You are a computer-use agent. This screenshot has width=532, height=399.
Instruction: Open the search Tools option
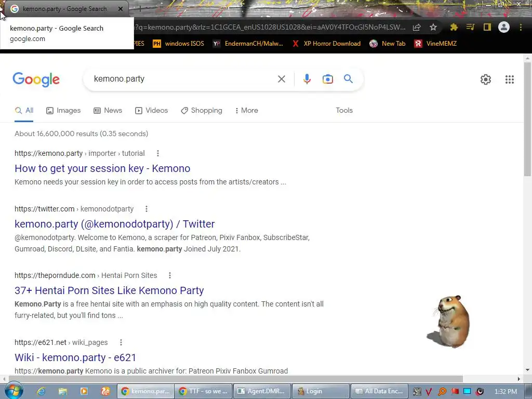click(344, 110)
